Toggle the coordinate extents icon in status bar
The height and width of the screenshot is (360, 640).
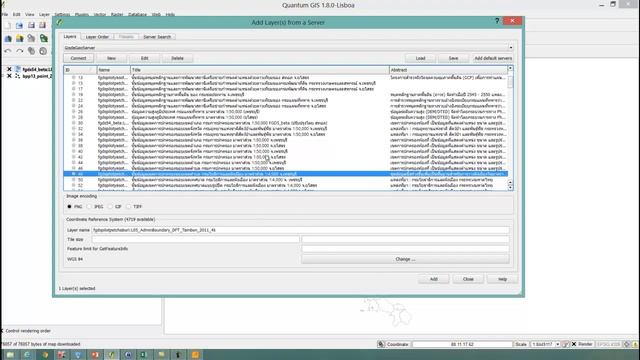[x=381, y=344]
